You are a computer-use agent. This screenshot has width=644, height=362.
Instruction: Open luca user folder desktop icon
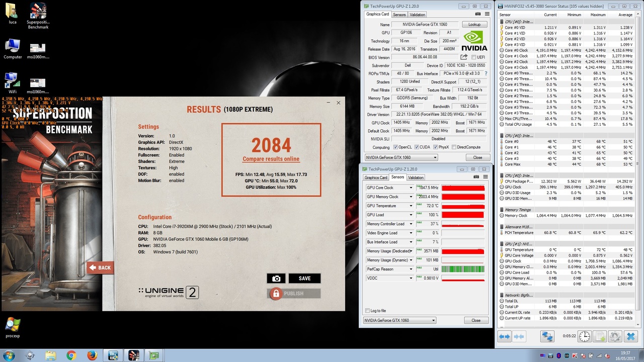[13, 14]
